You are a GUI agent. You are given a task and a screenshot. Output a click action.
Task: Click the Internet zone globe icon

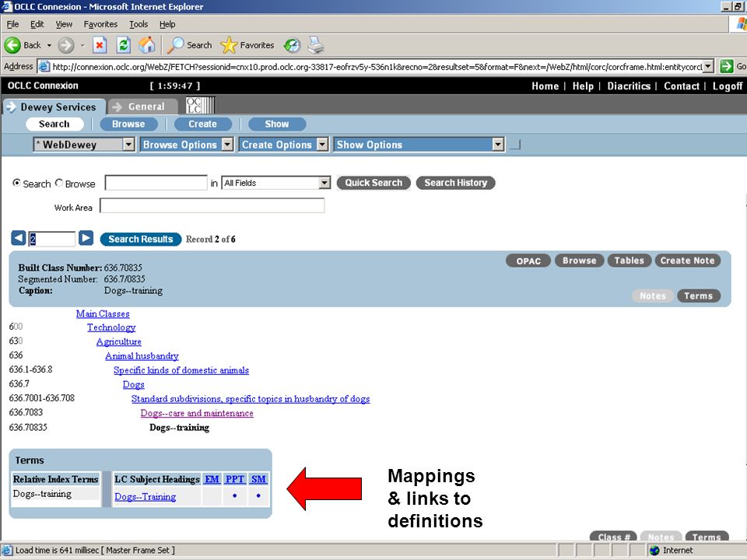[x=654, y=551]
